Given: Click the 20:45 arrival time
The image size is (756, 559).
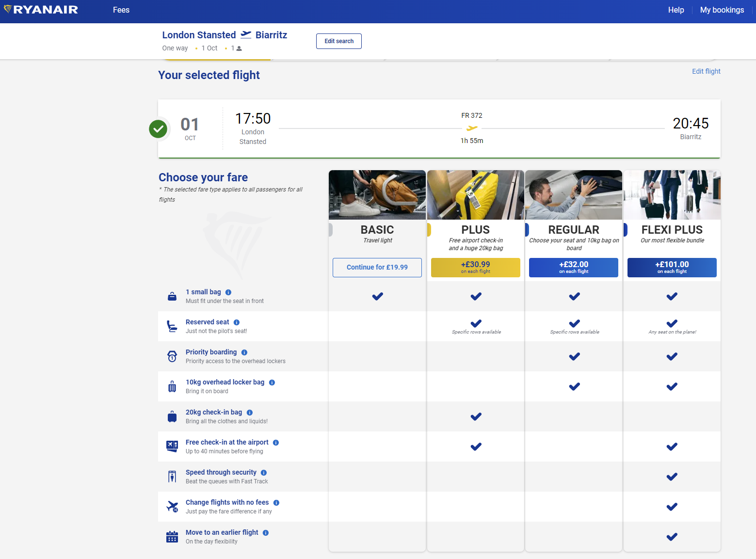Looking at the screenshot, I should tap(691, 124).
